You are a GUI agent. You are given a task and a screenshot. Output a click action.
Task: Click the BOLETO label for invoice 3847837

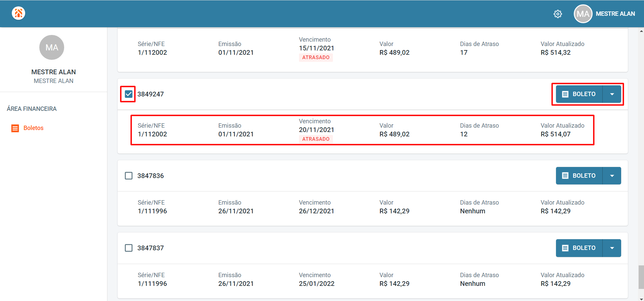(x=584, y=248)
